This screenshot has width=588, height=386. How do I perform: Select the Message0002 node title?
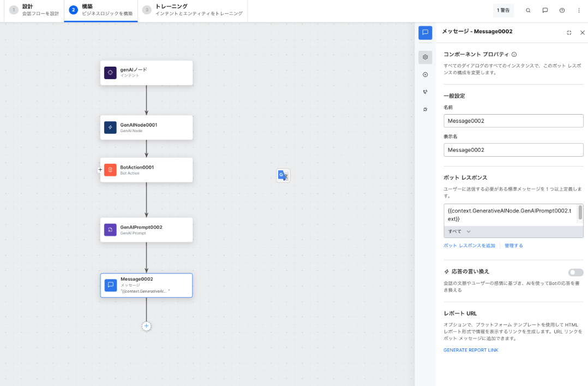[x=136, y=279]
